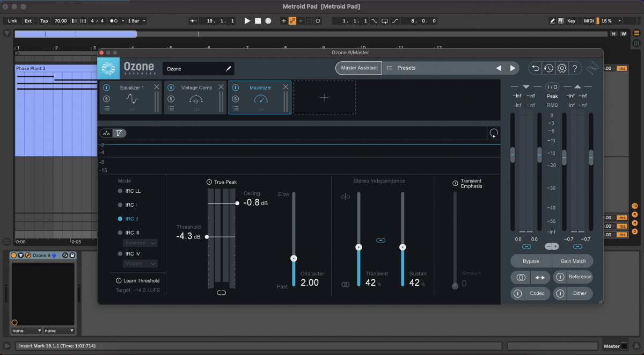This screenshot has height=355, width=644.
Task: Open the Vintage Comp module presets list
Action: (171, 108)
